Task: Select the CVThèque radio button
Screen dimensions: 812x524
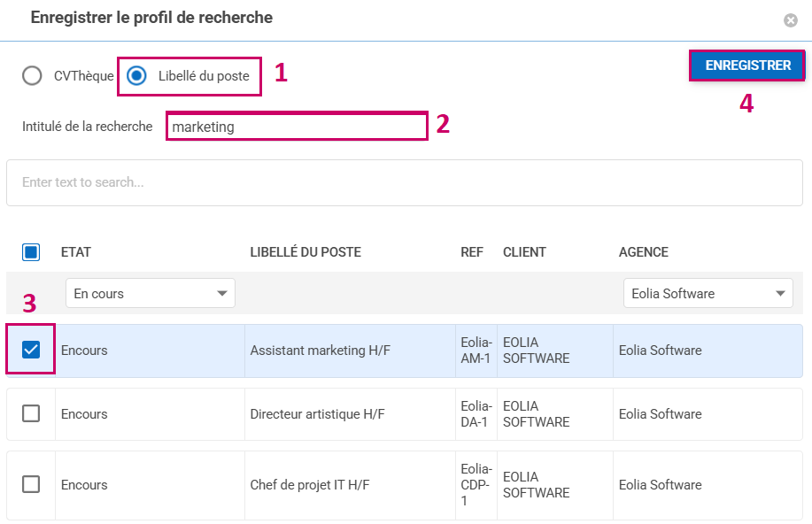Action: coord(32,76)
